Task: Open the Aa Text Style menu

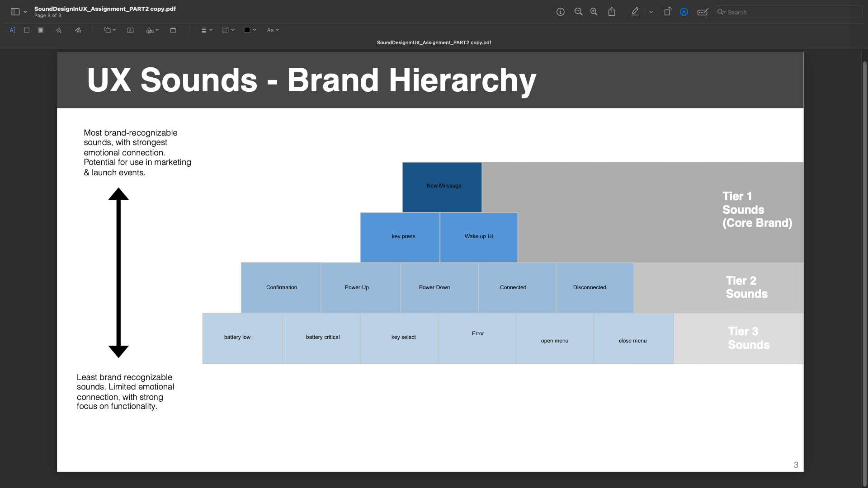Action: coord(273,30)
